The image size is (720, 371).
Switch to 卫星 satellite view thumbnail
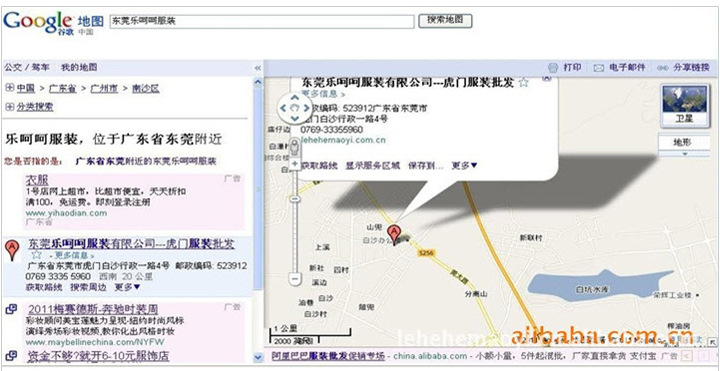point(684,105)
